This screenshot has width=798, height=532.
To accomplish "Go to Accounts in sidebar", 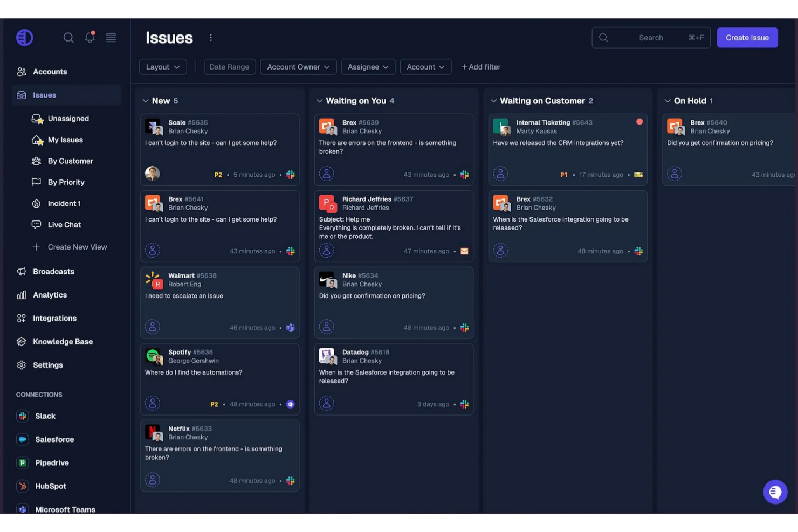I will pos(66,72).
